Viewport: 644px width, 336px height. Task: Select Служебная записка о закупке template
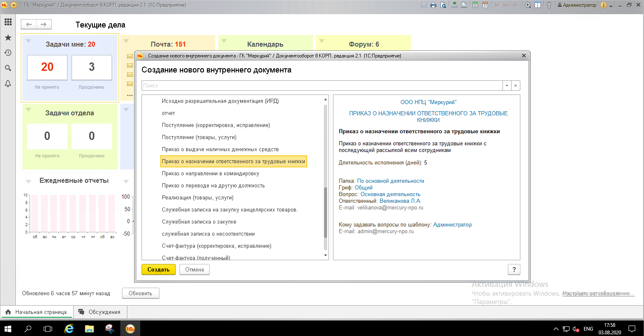[x=199, y=222]
